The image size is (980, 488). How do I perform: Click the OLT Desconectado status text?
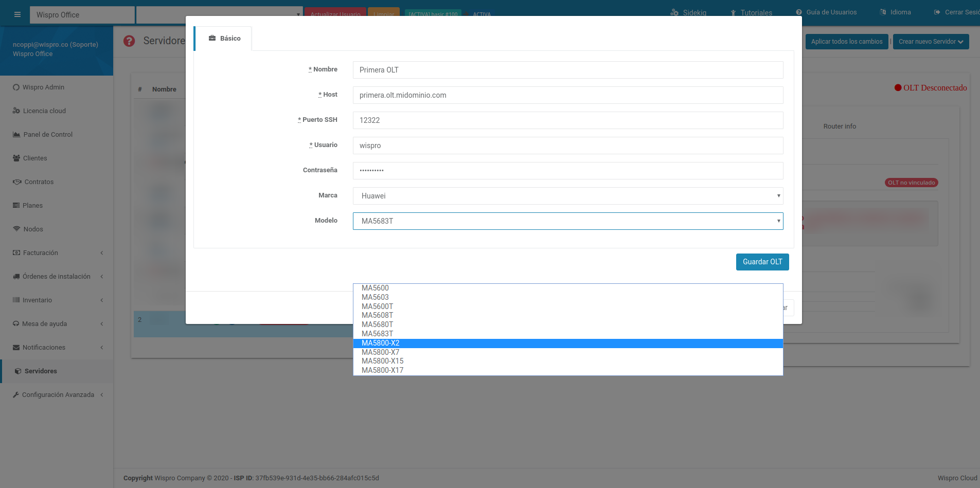click(935, 88)
